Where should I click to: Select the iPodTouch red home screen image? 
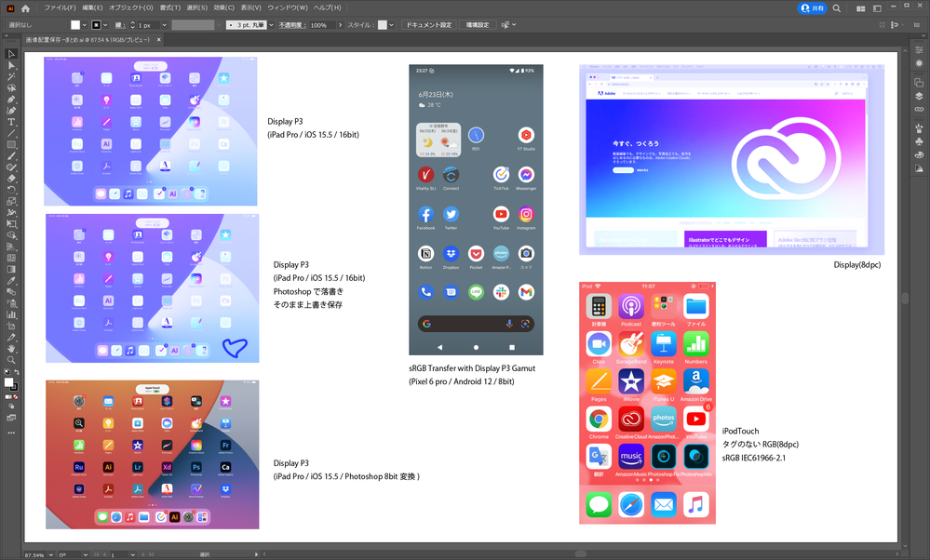point(647,403)
